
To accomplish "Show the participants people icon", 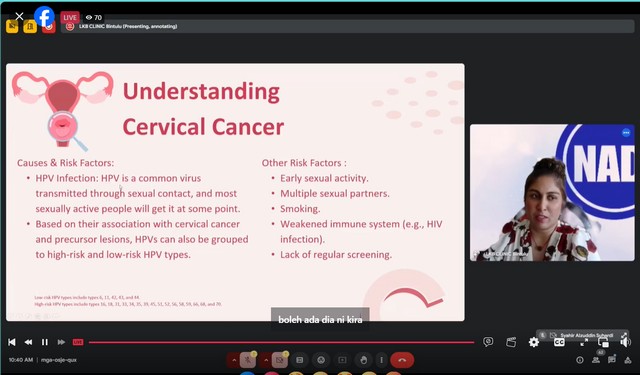I will 596,360.
